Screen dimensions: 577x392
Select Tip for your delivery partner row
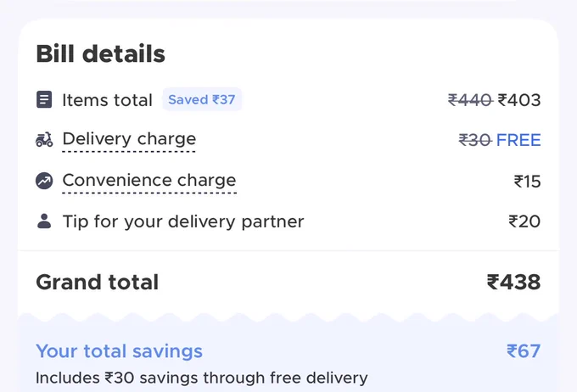[x=288, y=221]
